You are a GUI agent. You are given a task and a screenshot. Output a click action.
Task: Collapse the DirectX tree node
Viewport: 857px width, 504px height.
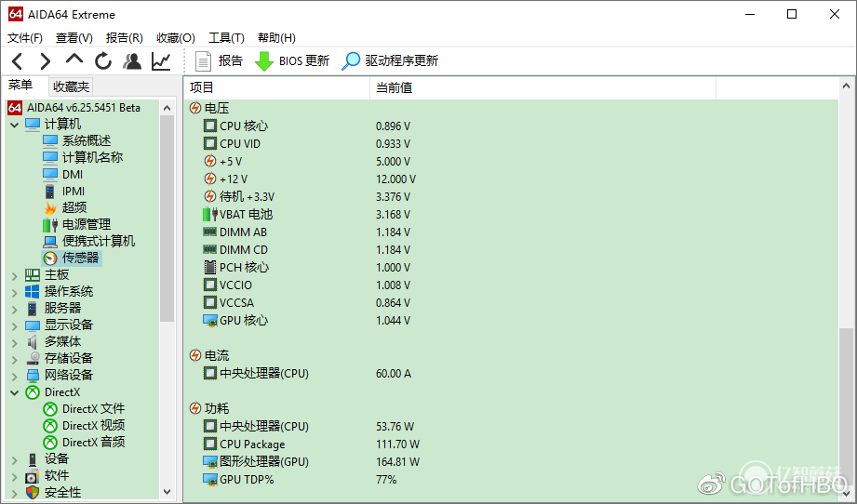coord(15,392)
